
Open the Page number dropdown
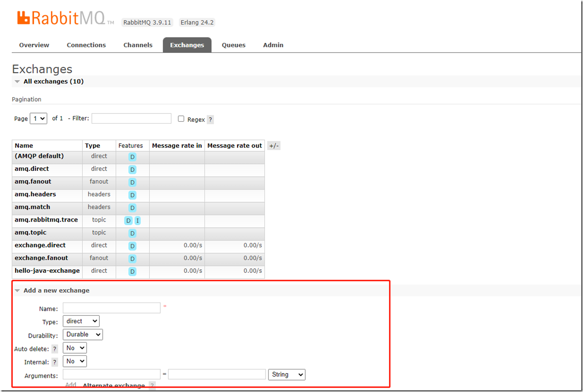(x=38, y=118)
